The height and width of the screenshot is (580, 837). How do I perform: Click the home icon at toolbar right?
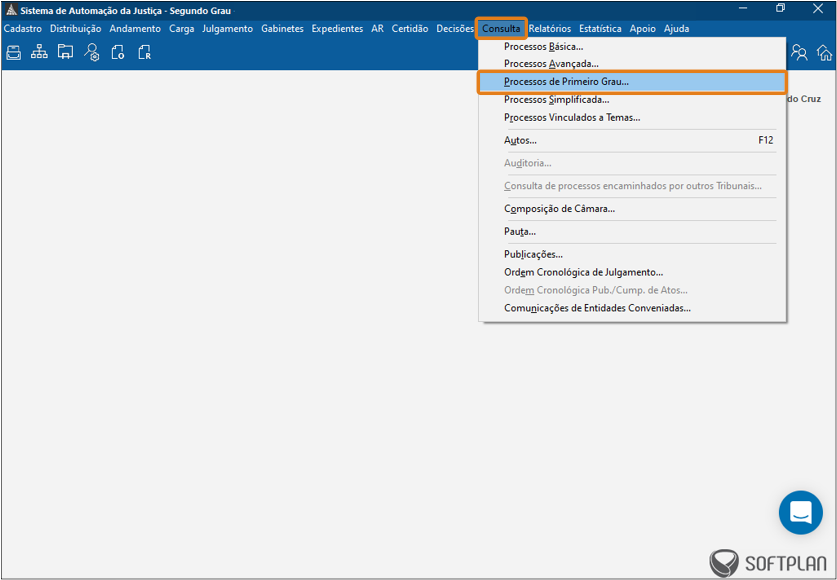pyautogui.click(x=824, y=53)
